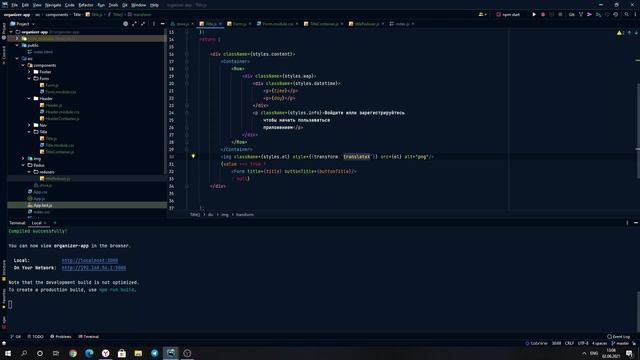Open Microsoft Store from taskbar
640x360 pixels.
click(x=122, y=353)
